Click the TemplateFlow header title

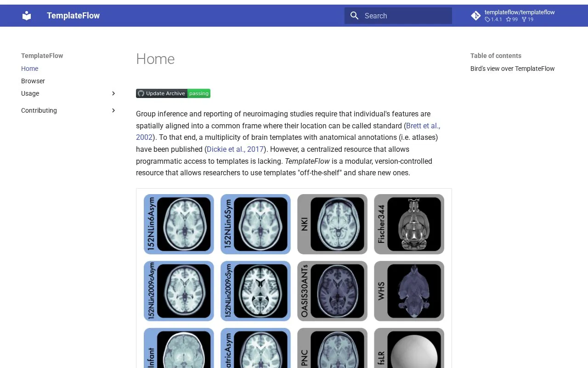tap(73, 16)
